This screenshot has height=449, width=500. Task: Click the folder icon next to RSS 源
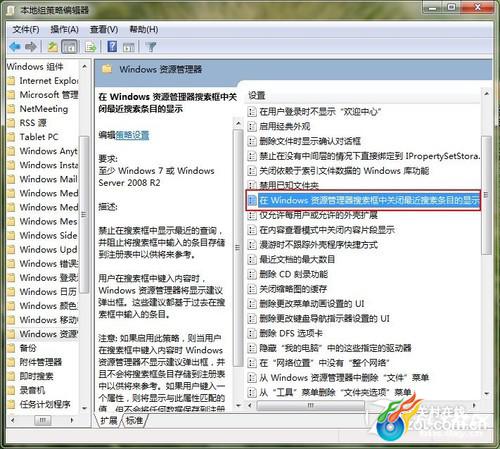(11, 123)
